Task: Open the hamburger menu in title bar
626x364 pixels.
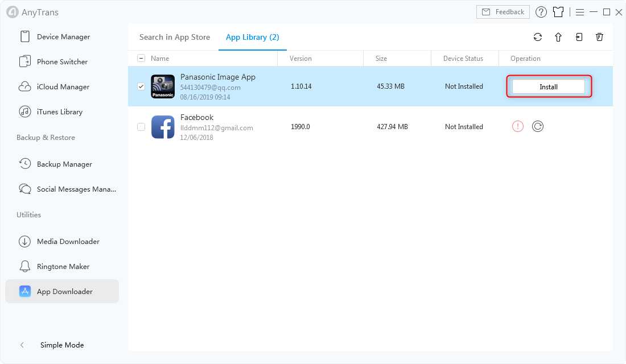Action: pyautogui.click(x=580, y=12)
